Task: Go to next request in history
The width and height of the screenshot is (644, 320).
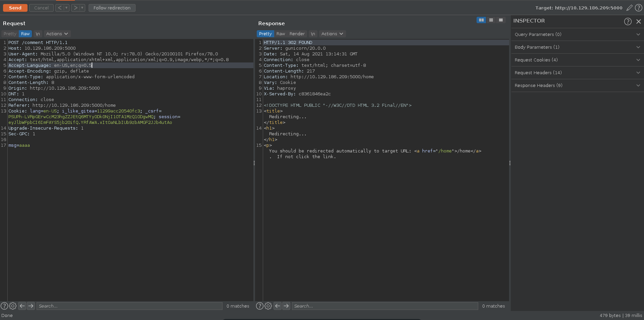Action: [76, 8]
